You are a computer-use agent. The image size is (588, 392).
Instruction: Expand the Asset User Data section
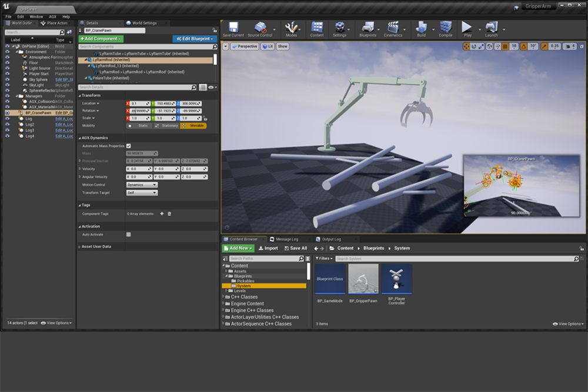click(79, 247)
